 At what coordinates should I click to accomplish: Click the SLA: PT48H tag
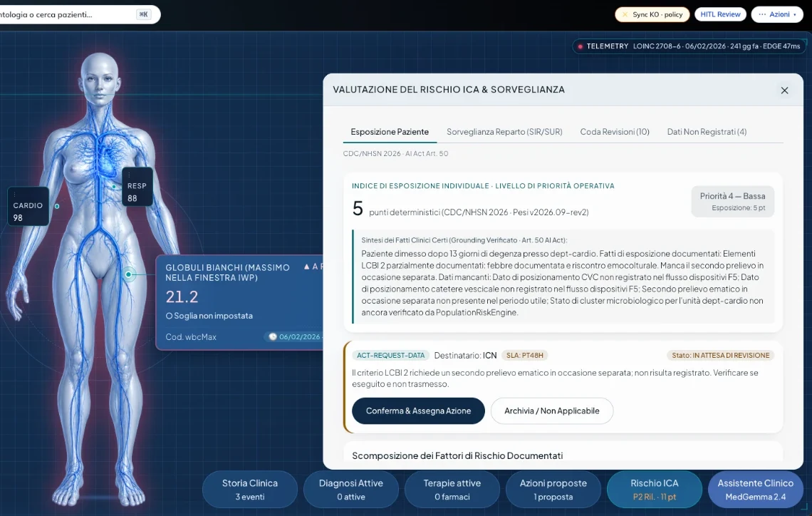(x=524, y=356)
